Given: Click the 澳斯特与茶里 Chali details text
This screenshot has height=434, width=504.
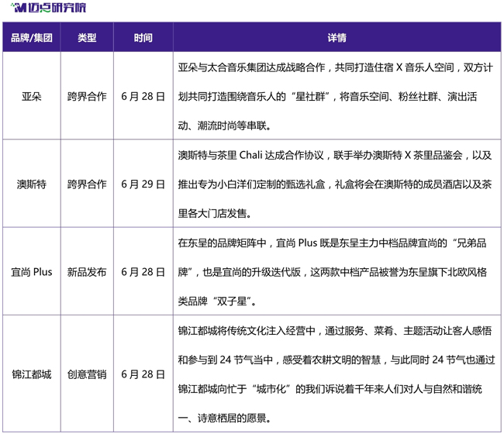Looking at the screenshot, I should 337,184.
